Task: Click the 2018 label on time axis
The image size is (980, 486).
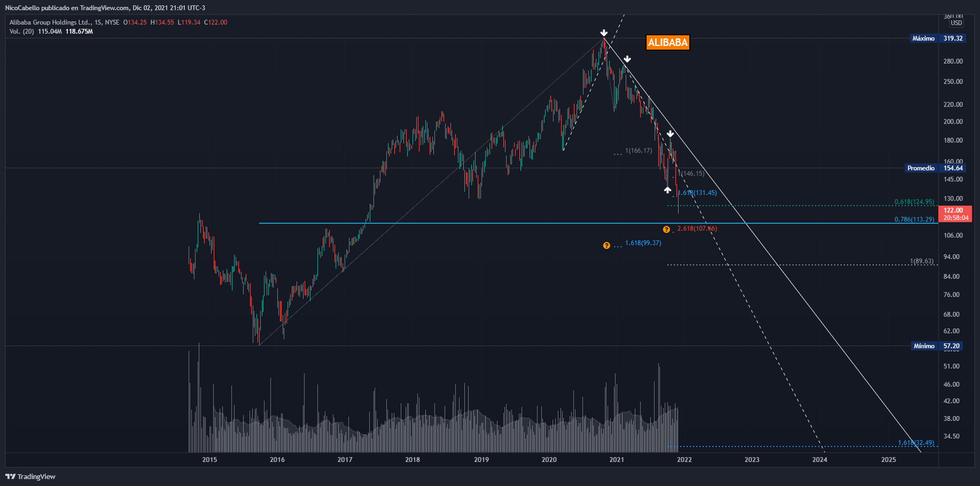Action: (x=413, y=460)
